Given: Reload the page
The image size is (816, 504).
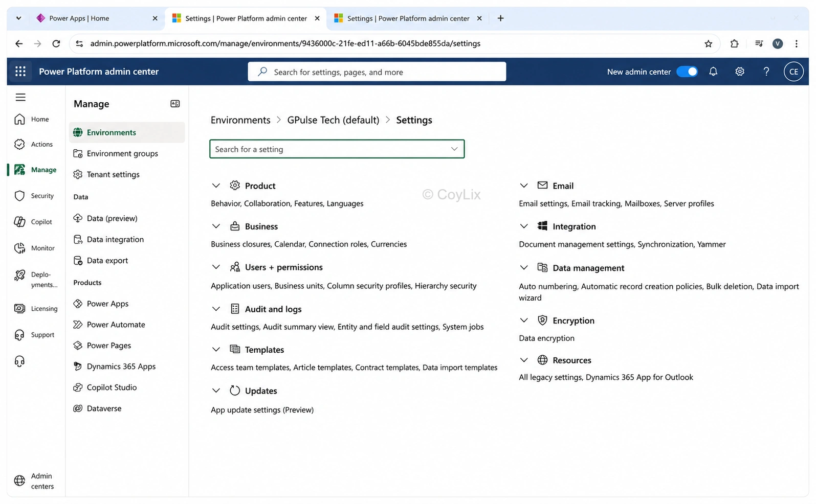Looking at the screenshot, I should pos(56,44).
